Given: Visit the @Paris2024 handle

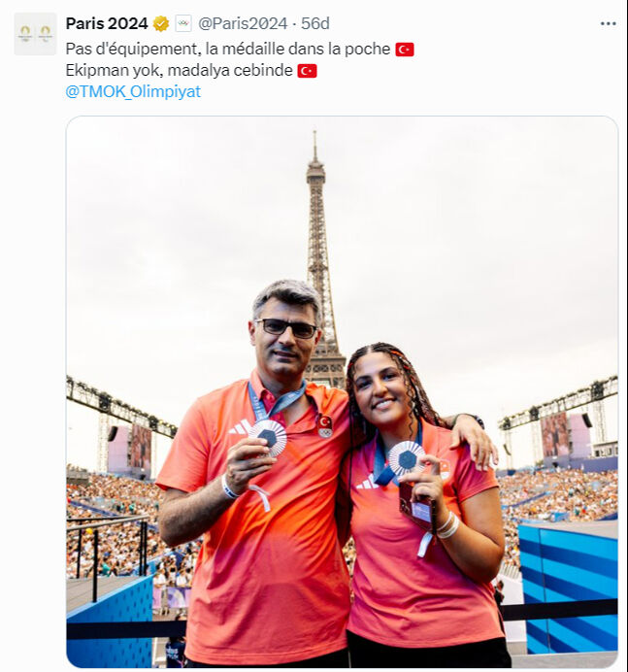Looking at the screenshot, I should click(x=243, y=23).
